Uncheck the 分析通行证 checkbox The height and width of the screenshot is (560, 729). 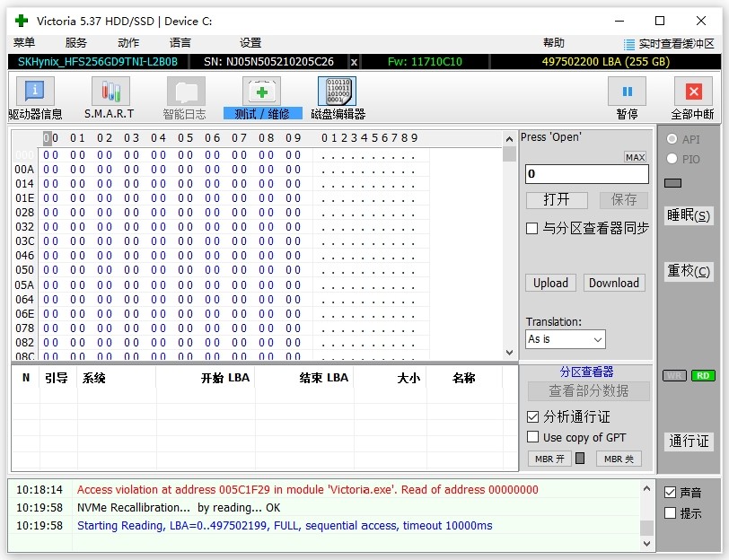click(532, 416)
